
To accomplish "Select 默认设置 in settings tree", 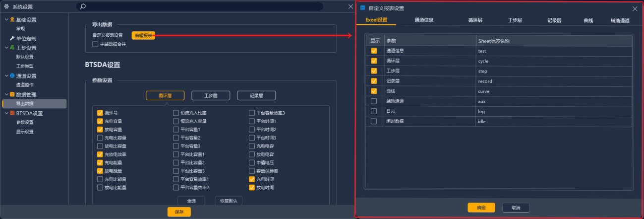I will (x=25, y=57).
